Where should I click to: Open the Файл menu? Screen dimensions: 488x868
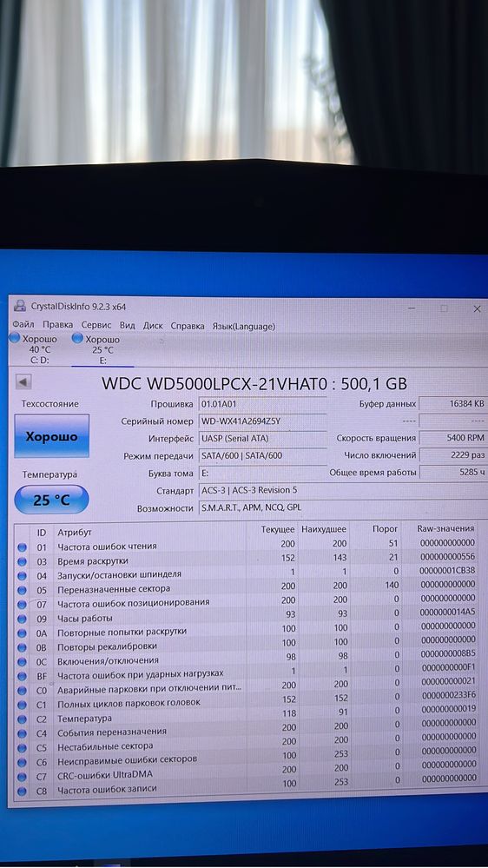[23, 325]
